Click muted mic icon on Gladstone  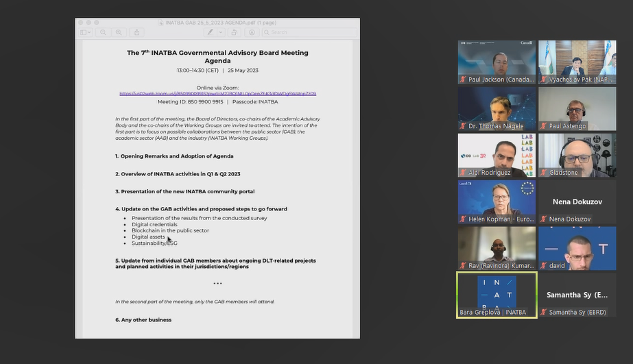point(544,172)
